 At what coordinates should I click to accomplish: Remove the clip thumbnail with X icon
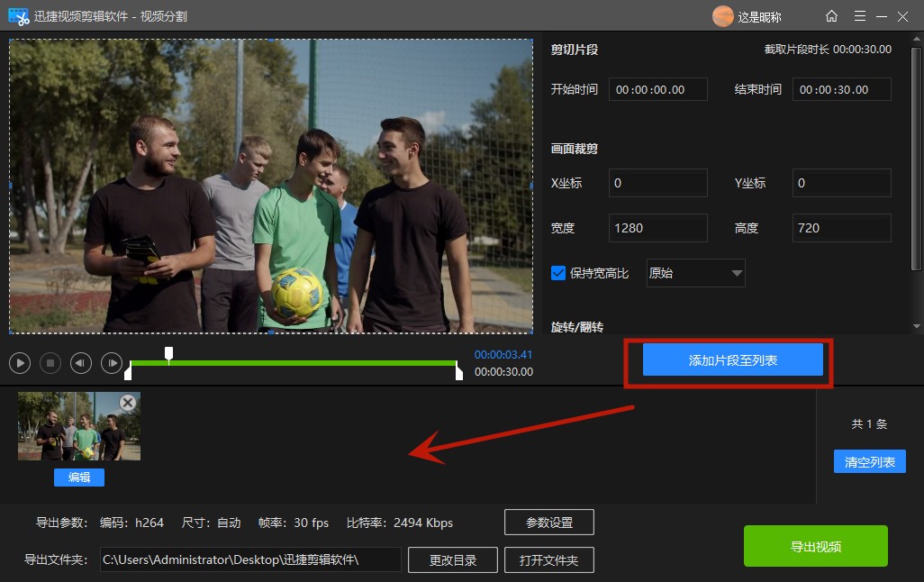[128, 403]
